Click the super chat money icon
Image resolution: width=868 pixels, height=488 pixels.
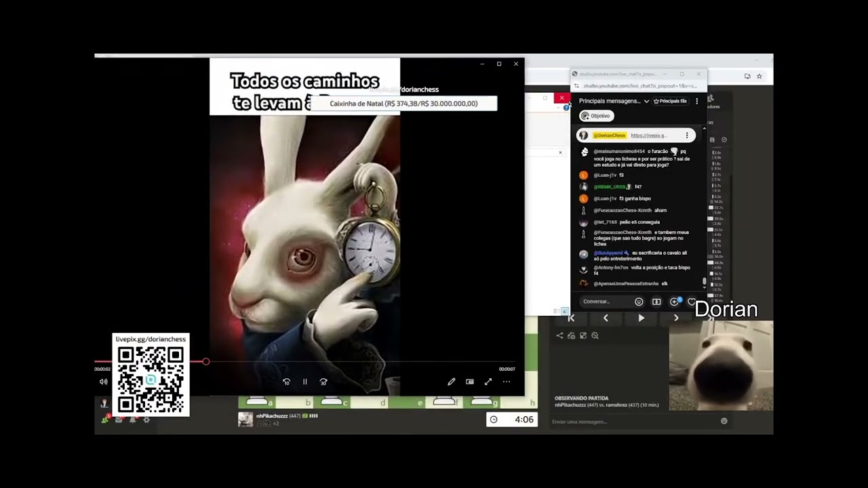point(656,302)
